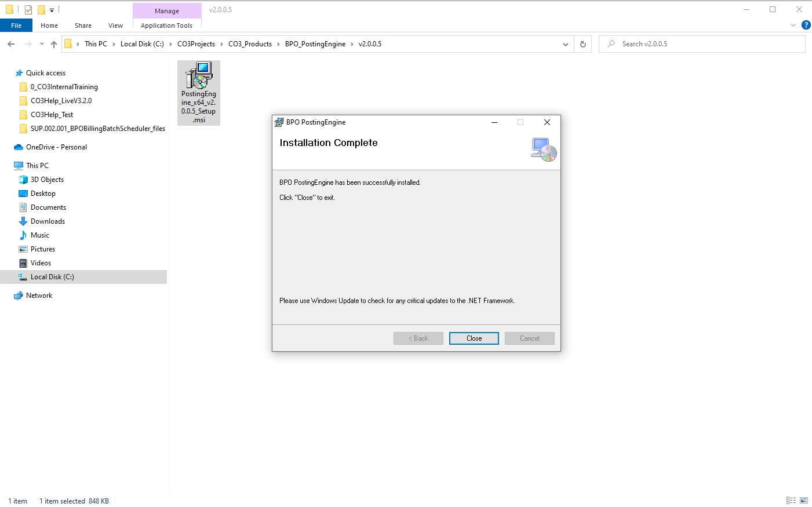Navigate to CO3Projects breadcrumb
This screenshot has height=507, width=812.
coord(196,44)
